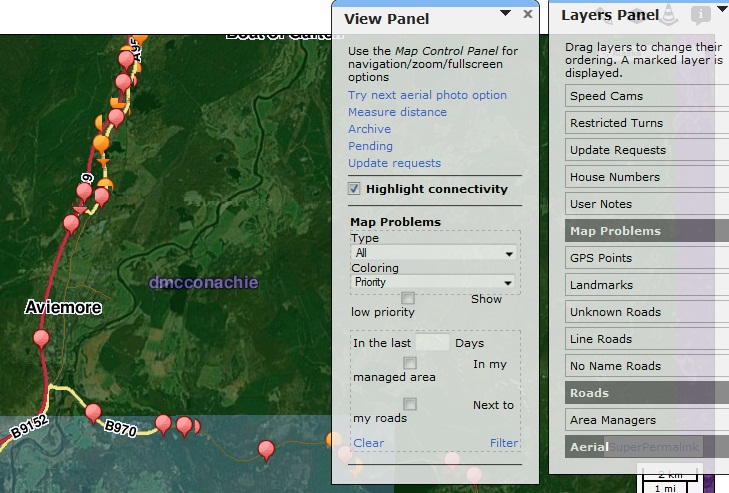
Task: Select pink marker on B970 nearest the B9152 junction
Action: pyautogui.click(x=93, y=413)
